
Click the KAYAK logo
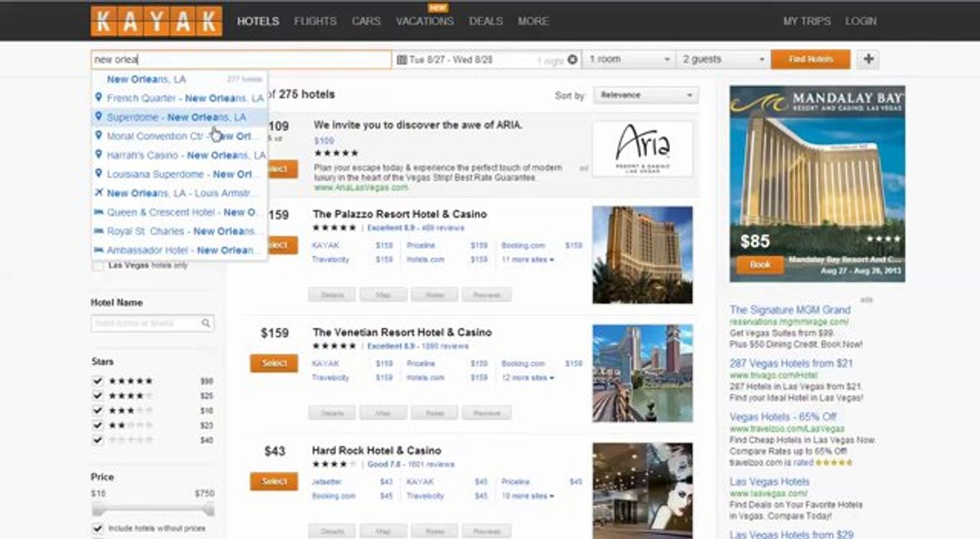tap(156, 21)
